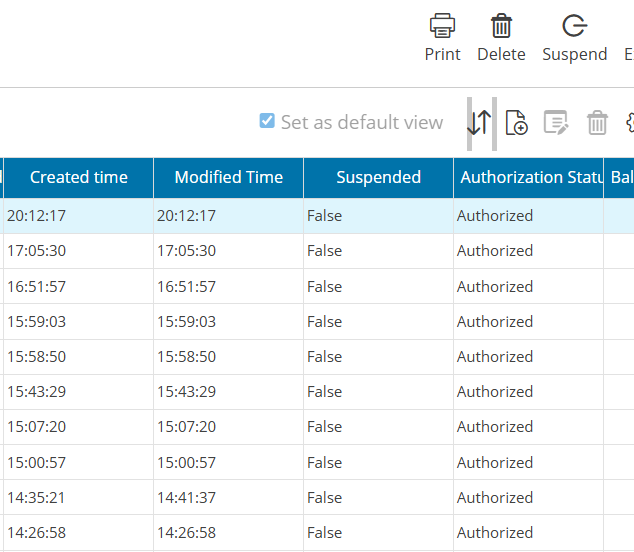The image size is (634, 552).
Task: Click the Print printer icon
Action: point(442,26)
